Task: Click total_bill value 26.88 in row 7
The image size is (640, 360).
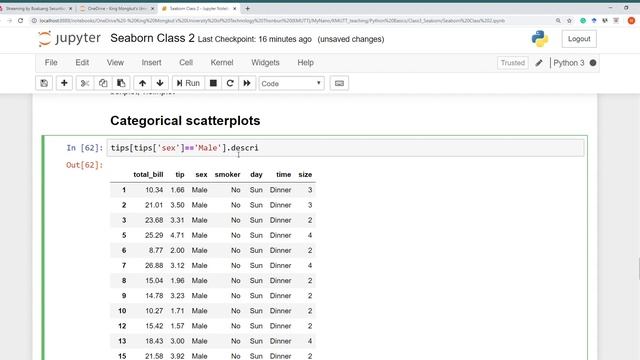Action: pyautogui.click(x=154, y=266)
